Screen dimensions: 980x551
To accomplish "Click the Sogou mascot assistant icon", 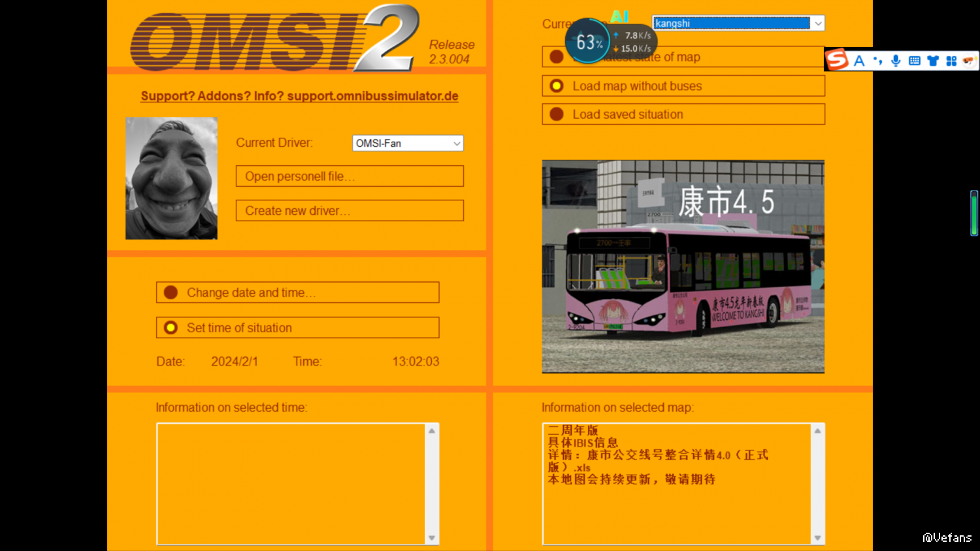I will coord(969,61).
